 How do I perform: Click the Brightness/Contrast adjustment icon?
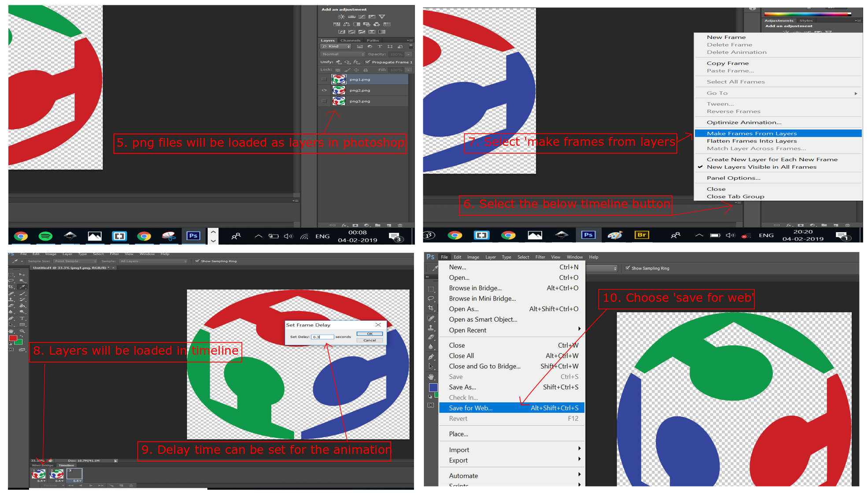click(x=341, y=17)
